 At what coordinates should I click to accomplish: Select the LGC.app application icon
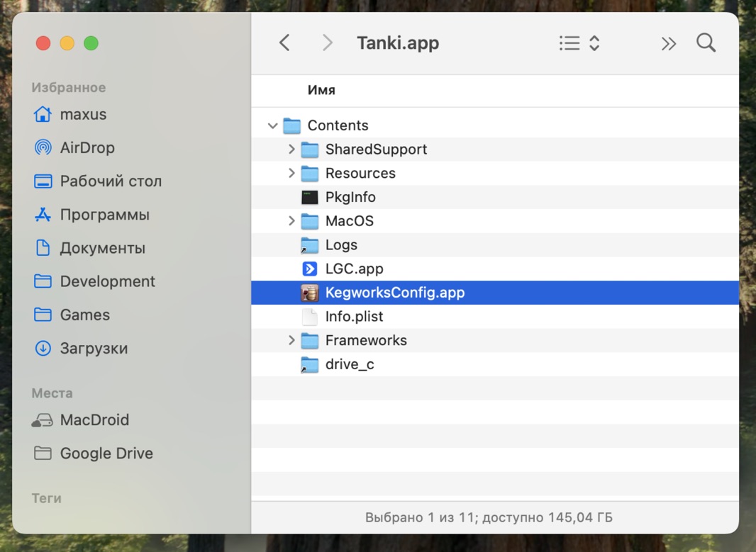(x=309, y=269)
